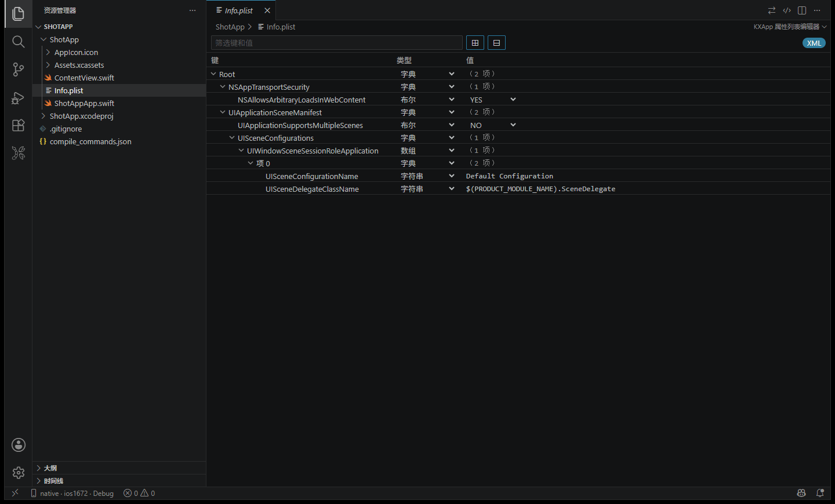Click the split editor icon
The height and width of the screenshot is (504, 835).
click(x=802, y=10)
